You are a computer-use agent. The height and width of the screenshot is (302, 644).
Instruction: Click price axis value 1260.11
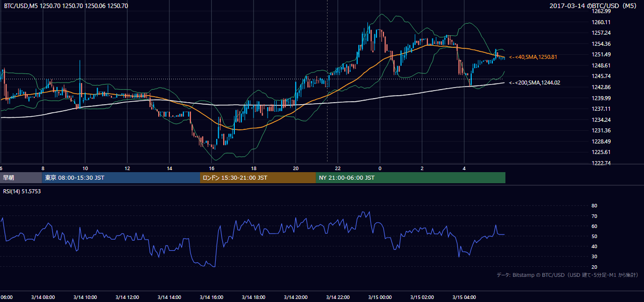601,22
